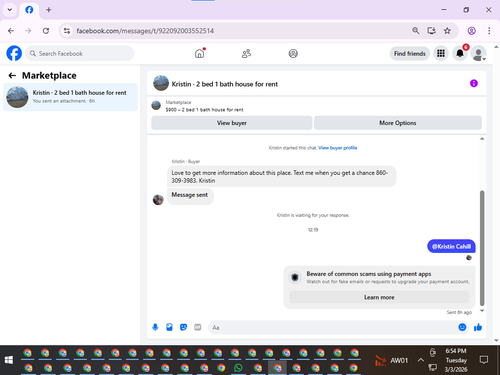The image size is (500, 375).
Task: Click the Aa message input box
Action: pos(332,327)
